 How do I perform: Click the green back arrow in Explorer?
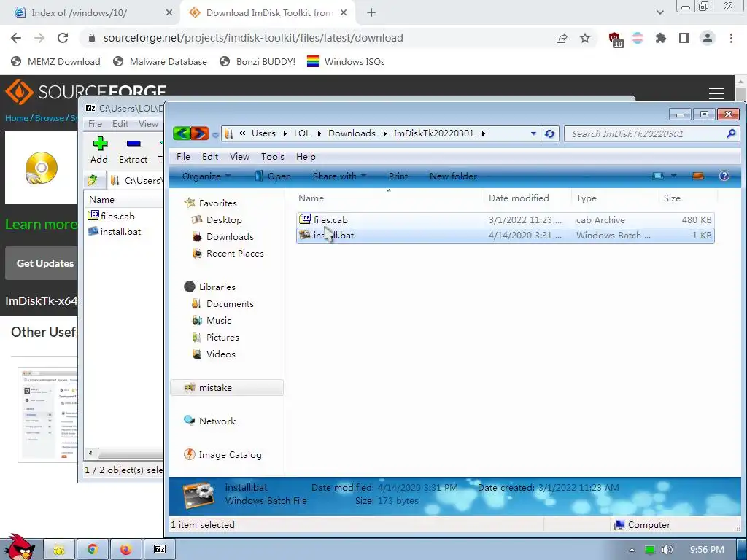point(182,133)
